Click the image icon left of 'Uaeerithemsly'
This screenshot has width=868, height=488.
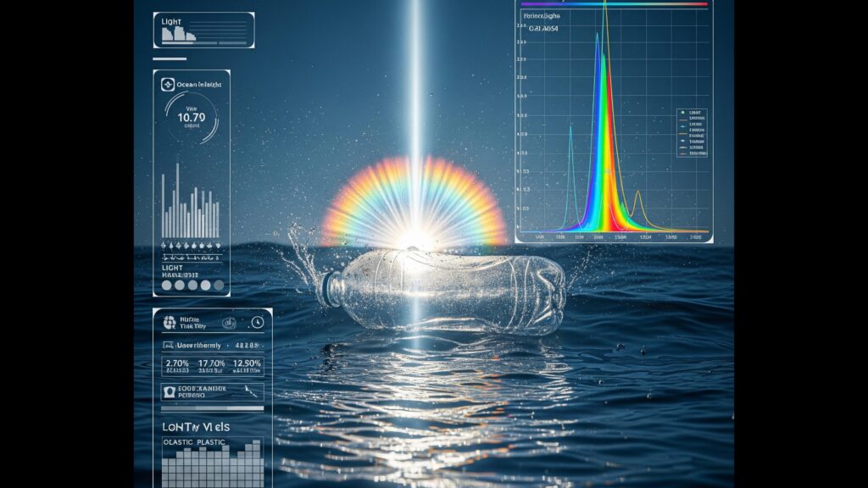tap(166, 347)
